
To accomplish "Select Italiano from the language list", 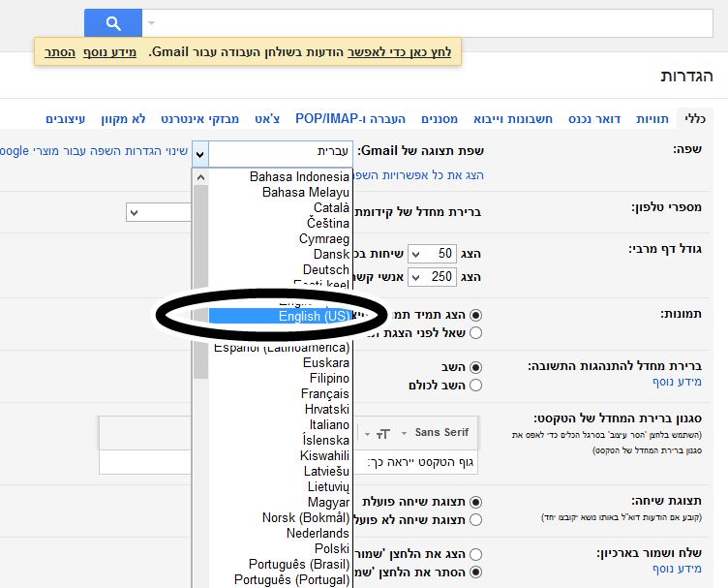I will 329,424.
